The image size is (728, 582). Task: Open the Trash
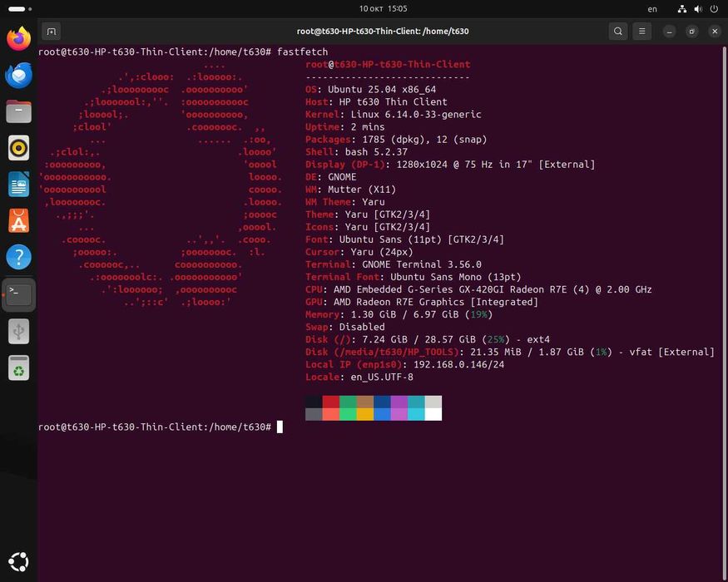click(x=18, y=368)
